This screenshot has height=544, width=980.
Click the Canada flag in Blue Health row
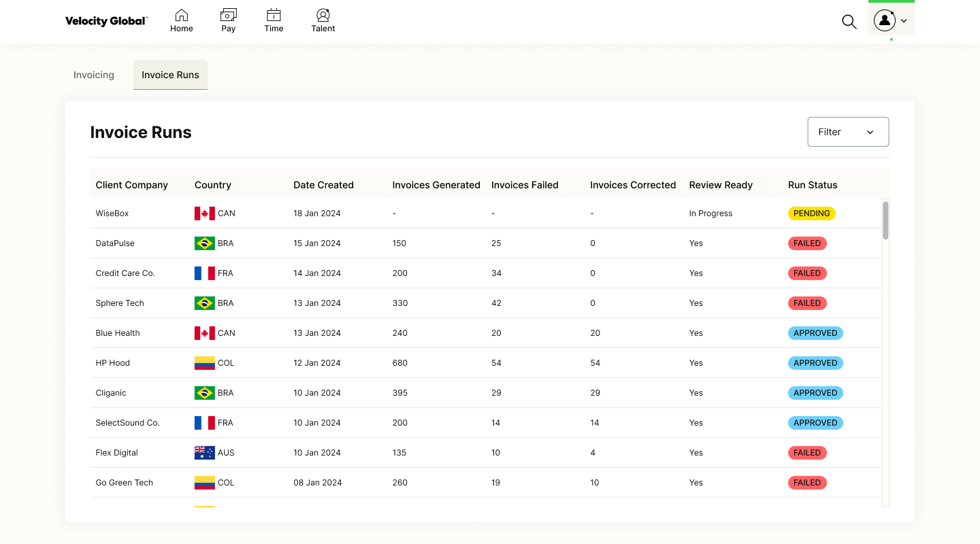point(205,333)
